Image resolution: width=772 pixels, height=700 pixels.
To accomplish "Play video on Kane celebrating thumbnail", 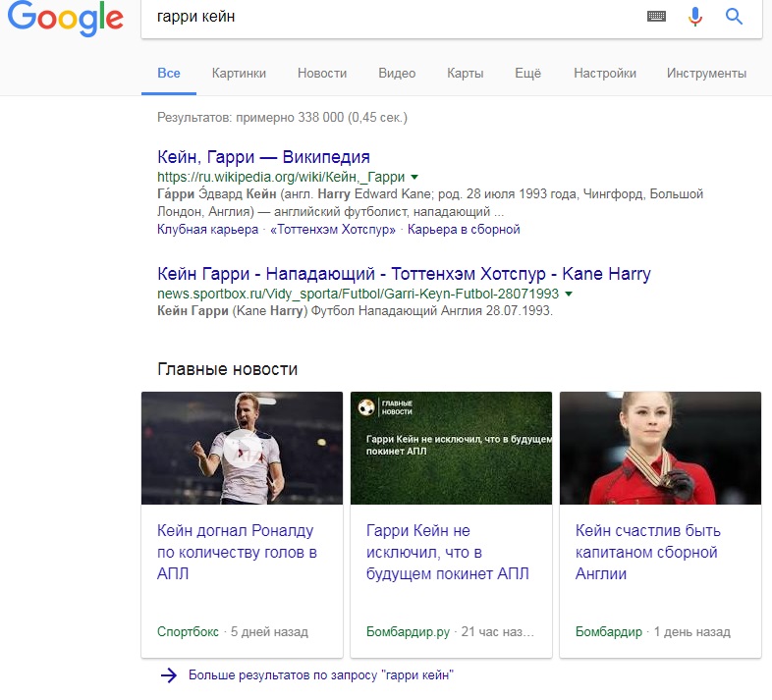I will click(x=242, y=448).
